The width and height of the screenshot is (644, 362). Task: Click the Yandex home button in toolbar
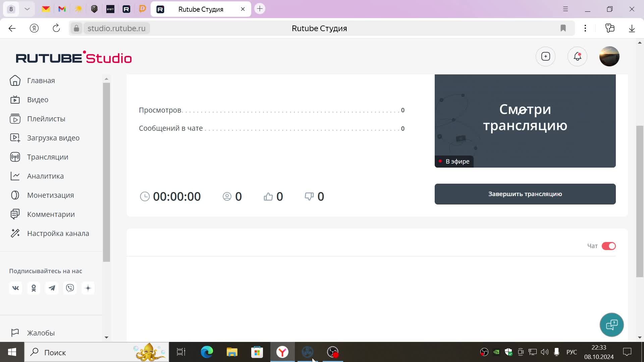(x=34, y=28)
